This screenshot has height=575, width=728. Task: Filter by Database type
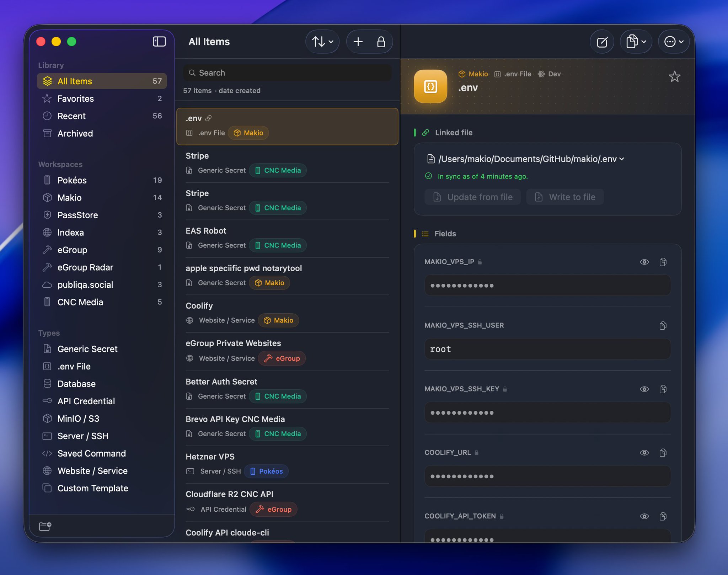tap(102, 384)
